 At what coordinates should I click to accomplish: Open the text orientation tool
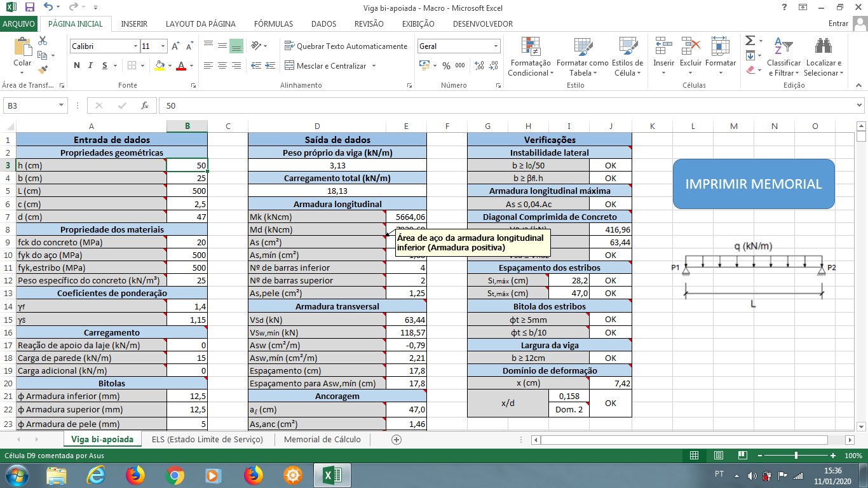coord(256,46)
